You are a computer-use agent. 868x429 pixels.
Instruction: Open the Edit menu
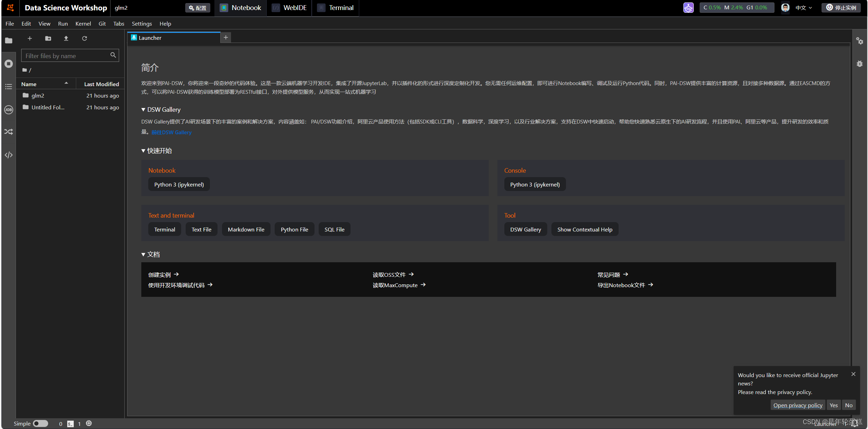[26, 24]
